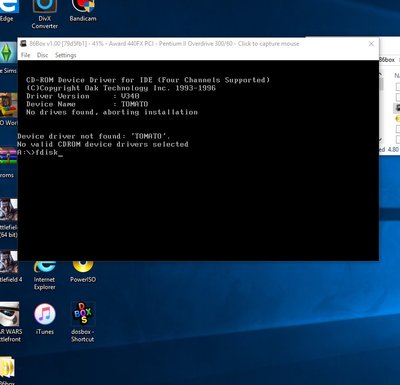This screenshot has height=385, width=400.
Task: Open the Internet Explorer desktop shortcut
Action: [44, 276]
